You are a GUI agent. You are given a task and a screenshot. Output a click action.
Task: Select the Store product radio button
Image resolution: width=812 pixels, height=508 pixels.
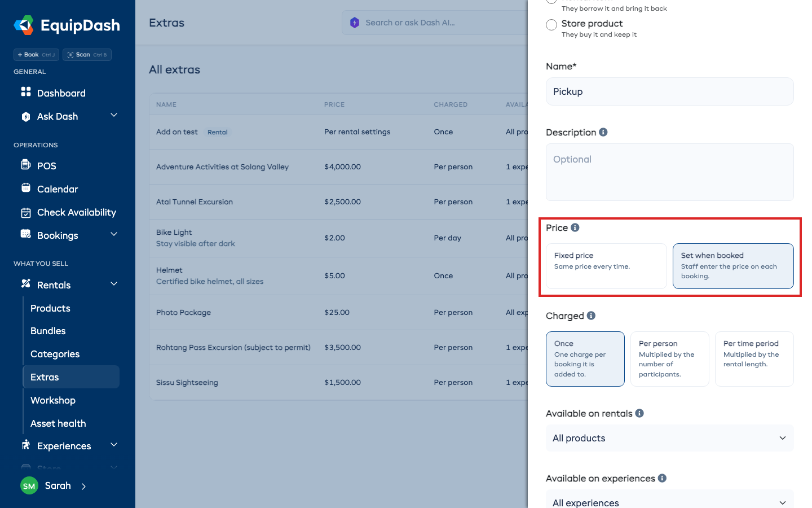point(551,25)
